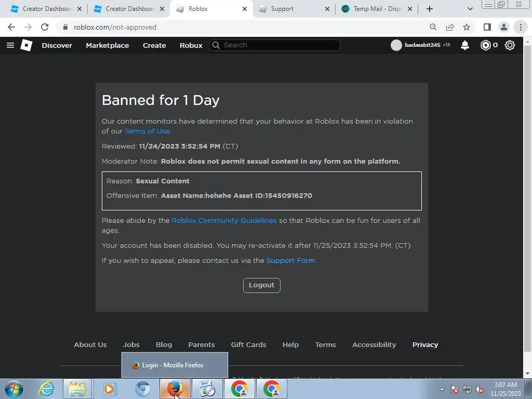Open Marketplace in Roblox navigation
Image resolution: width=532 pixels, height=399 pixels.
[107, 45]
